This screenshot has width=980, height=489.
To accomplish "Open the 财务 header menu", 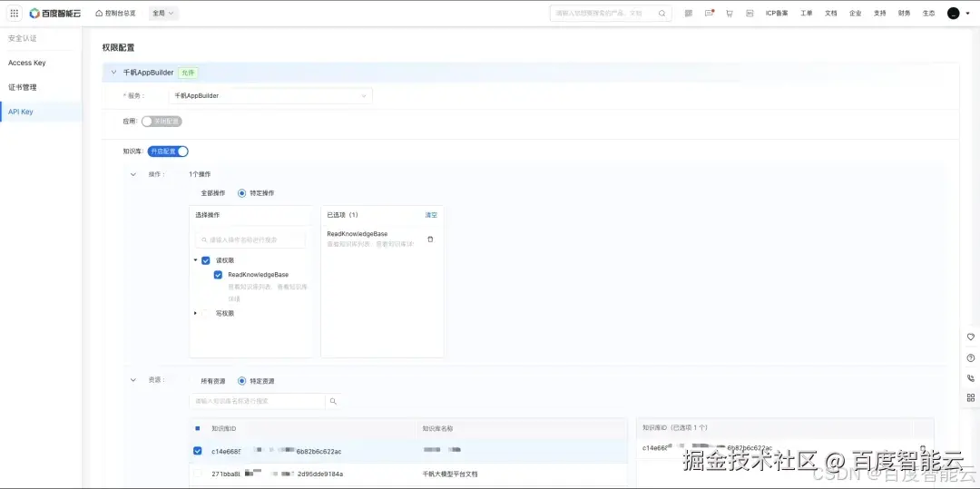I will [904, 13].
